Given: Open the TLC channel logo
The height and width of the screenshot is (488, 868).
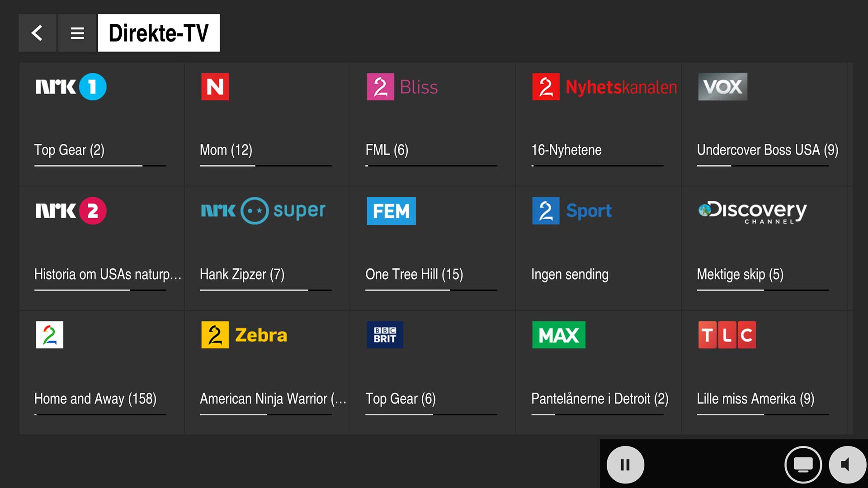Looking at the screenshot, I should [727, 335].
